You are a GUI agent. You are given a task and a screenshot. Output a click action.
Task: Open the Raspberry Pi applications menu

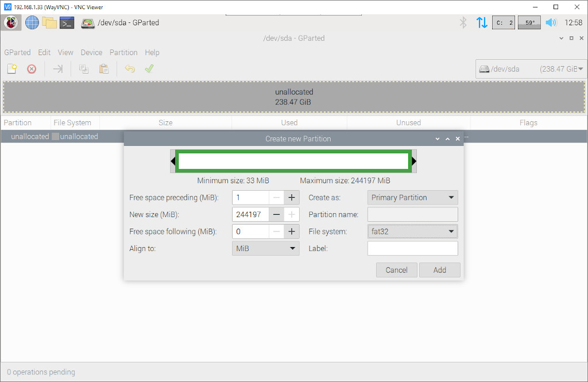pos(11,22)
